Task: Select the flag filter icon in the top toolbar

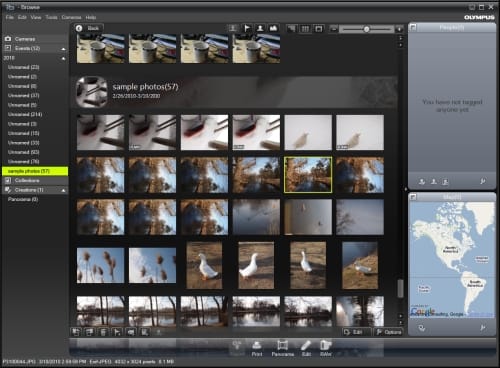Action: tap(247, 28)
